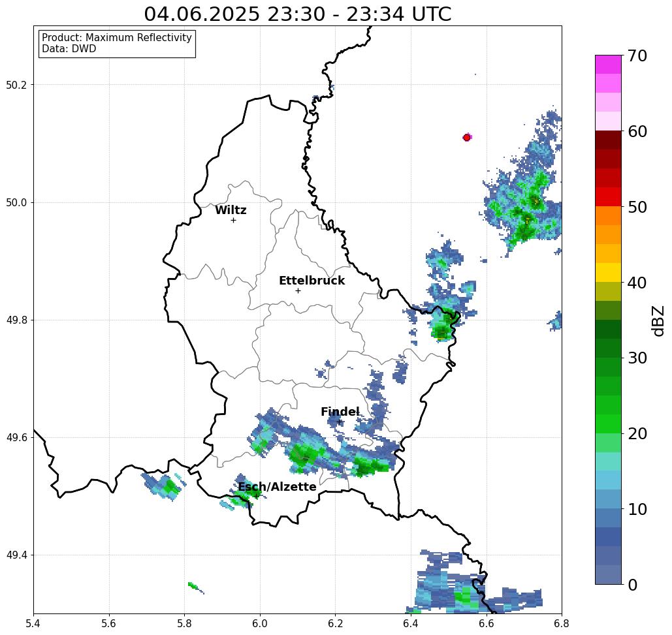Viewport: 672px width, 635px height.
Task: Click the cross marker below Ettelbruck
Action: pos(298,290)
